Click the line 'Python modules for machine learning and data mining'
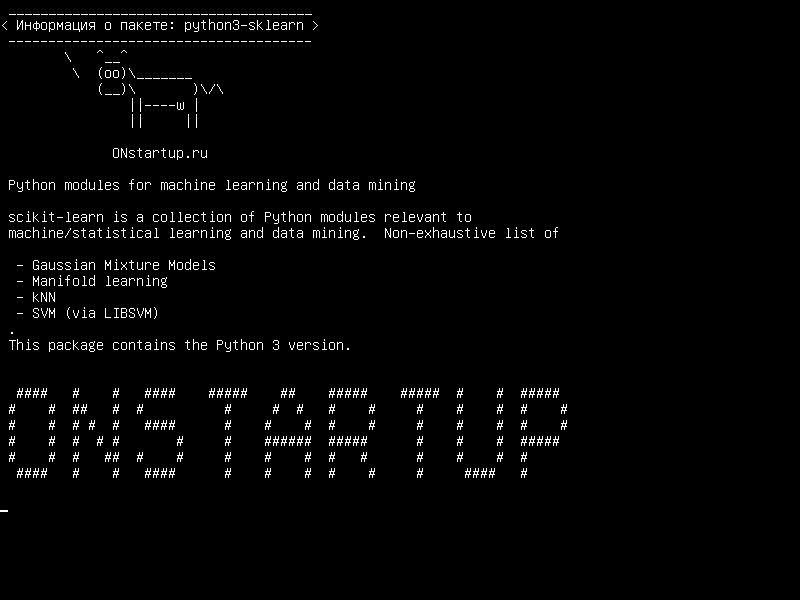The image size is (800, 600). tap(212, 185)
